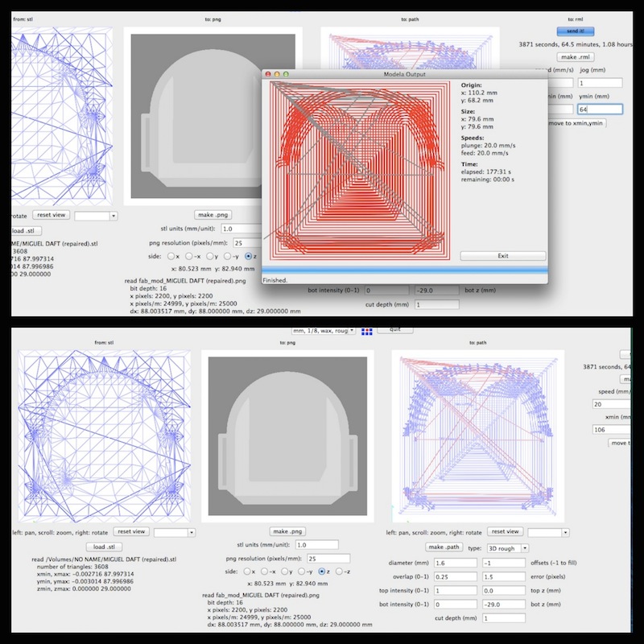Click lower window top intensity field
Image resolution: width=644 pixels, height=644 pixels.
[x=456, y=591]
